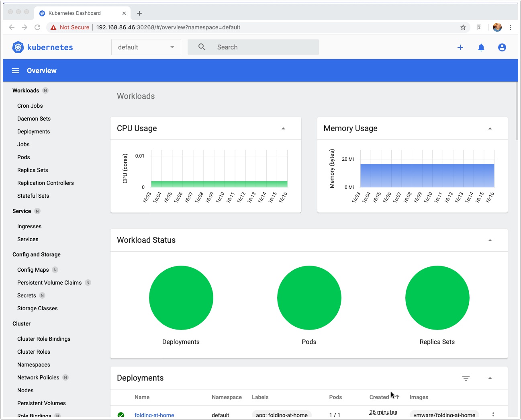Open folding-at-home row actions menu
This screenshot has height=420, width=521.
coord(493,414)
